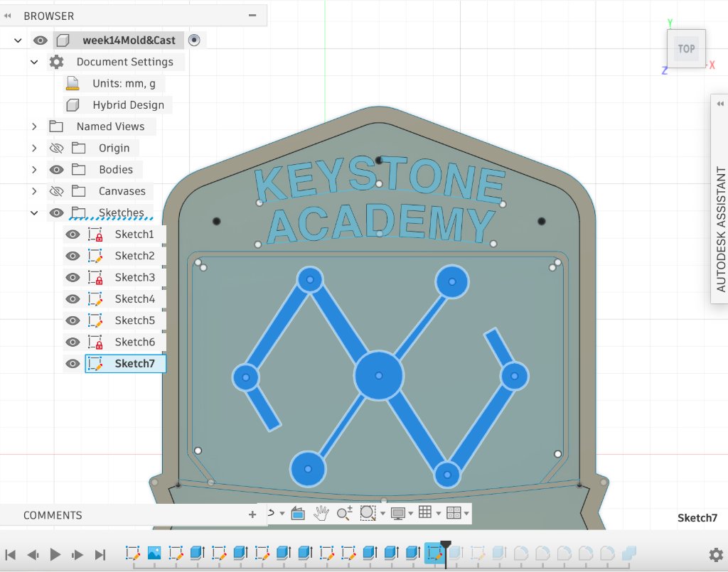Viewport: 728px width, 572px height.
Task: Expand the Named Views folder
Action: 34,126
